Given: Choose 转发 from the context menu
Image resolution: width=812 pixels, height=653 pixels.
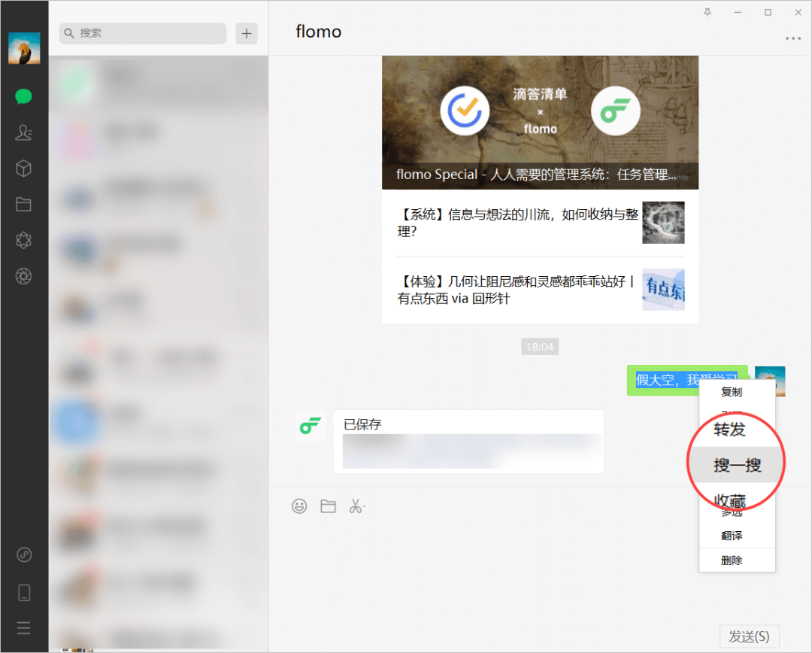Looking at the screenshot, I should click(x=729, y=429).
